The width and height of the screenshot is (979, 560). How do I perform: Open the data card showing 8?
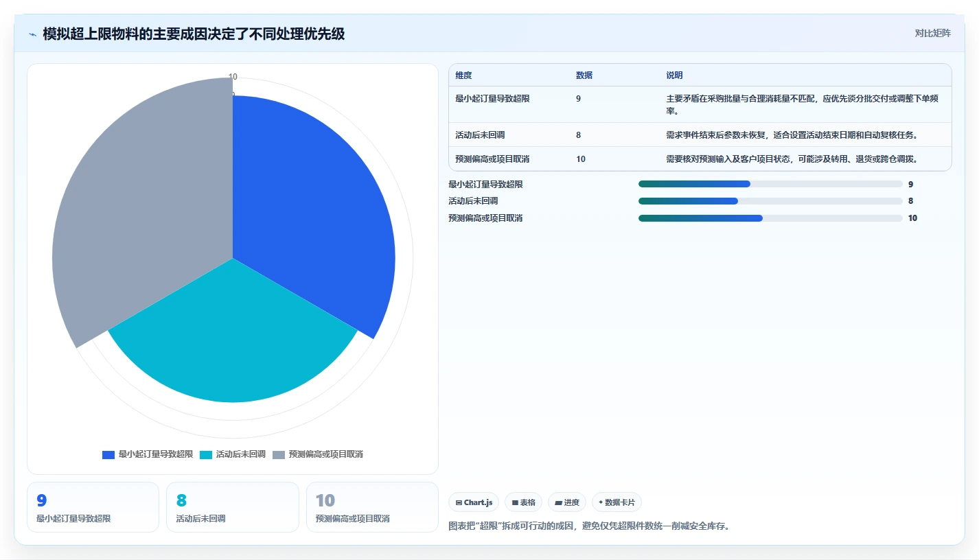233,507
